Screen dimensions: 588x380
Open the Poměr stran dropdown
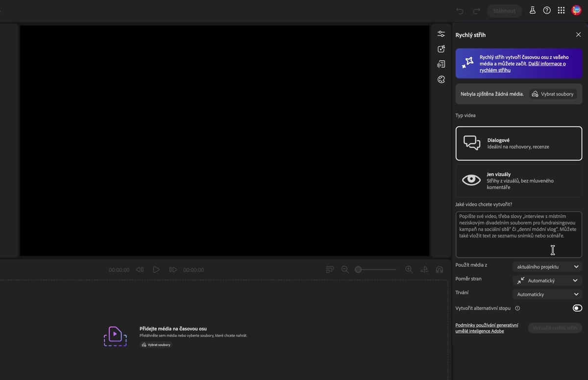coord(547,280)
